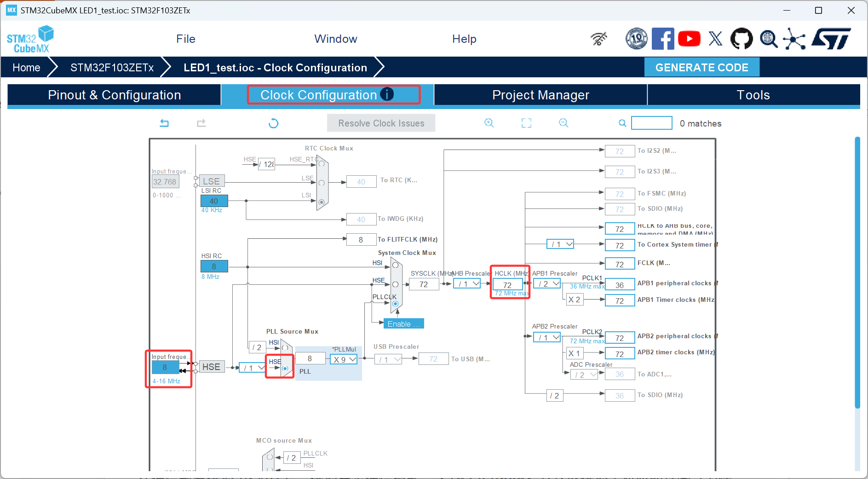Click the GENERATE CODE button
Viewport: 868px width, 479px height.
pos(702,68)
